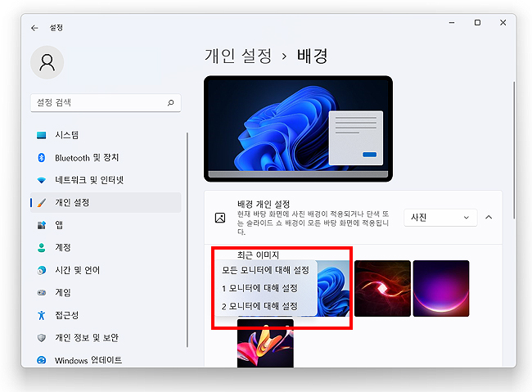Viewport: 532px width, 392px height.
Task: Navigate to 시간 및 언어
Action: click(x=106, y=270)
